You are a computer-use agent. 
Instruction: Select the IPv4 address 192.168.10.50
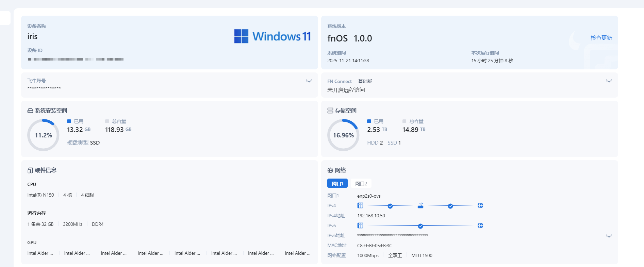[x=371, y=216]
